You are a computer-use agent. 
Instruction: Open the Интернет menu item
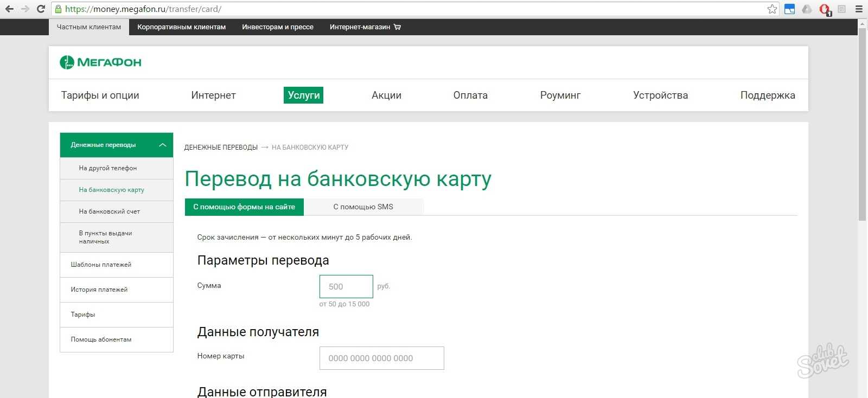pos(213,95)
